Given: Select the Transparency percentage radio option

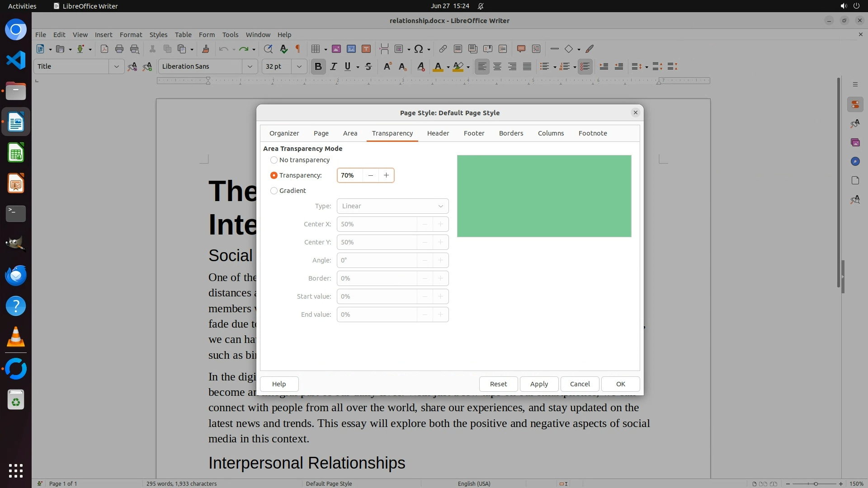Looking at the screenshot, I should tap(274, 175).
